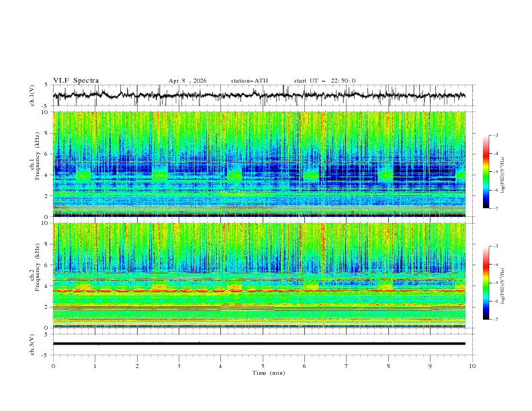Screen dimensions: 532x411
Task: Click the "8" kHz tick on ch.2 spectrogram
Action: tap(47, 244)
